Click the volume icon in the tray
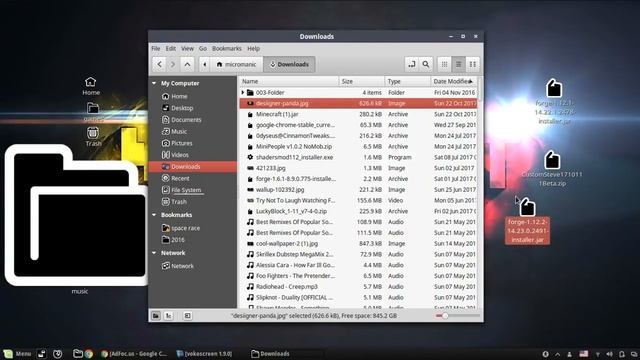 pos(609,354)
